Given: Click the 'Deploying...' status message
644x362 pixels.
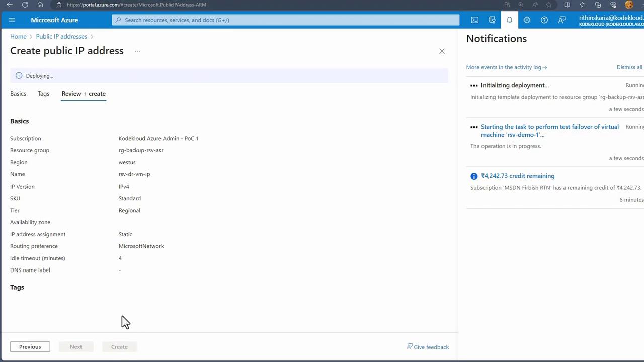Looking at the screenshot, I should (39, 76).
